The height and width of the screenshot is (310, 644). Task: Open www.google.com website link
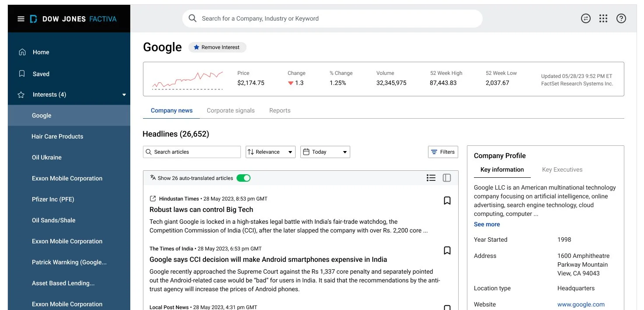pos(581,304)
